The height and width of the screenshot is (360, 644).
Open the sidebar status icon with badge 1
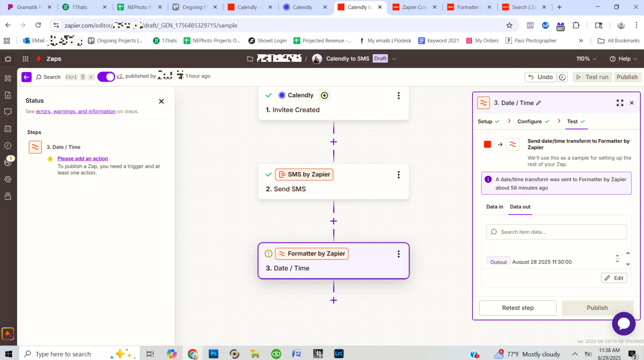[x=8, y=162]
